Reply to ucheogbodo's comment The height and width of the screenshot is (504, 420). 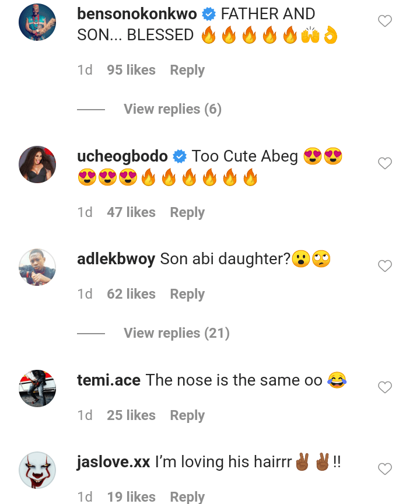coord(187,212)
